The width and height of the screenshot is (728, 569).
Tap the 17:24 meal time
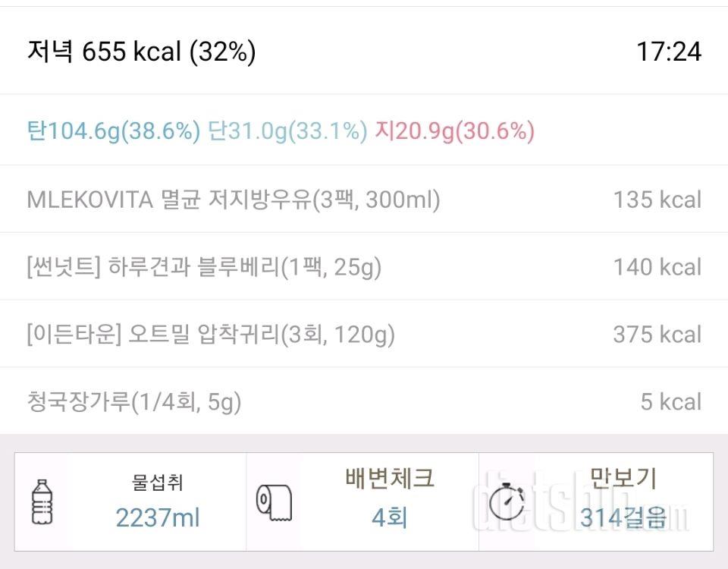(668, 52)
